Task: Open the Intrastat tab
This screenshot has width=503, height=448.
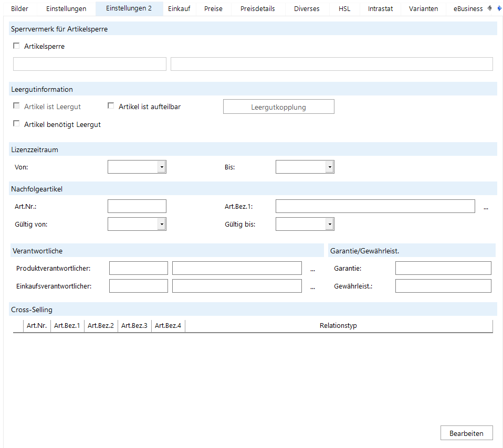Action: pos(380,9)
